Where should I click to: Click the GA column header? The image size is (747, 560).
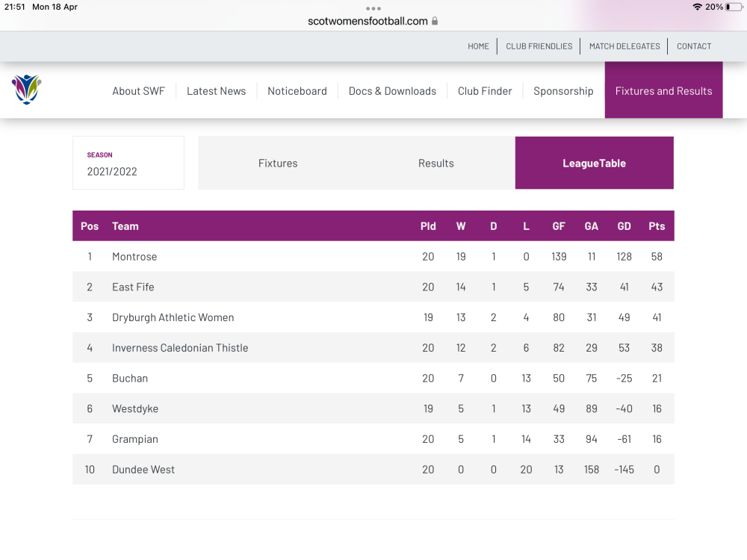point(591,226)
